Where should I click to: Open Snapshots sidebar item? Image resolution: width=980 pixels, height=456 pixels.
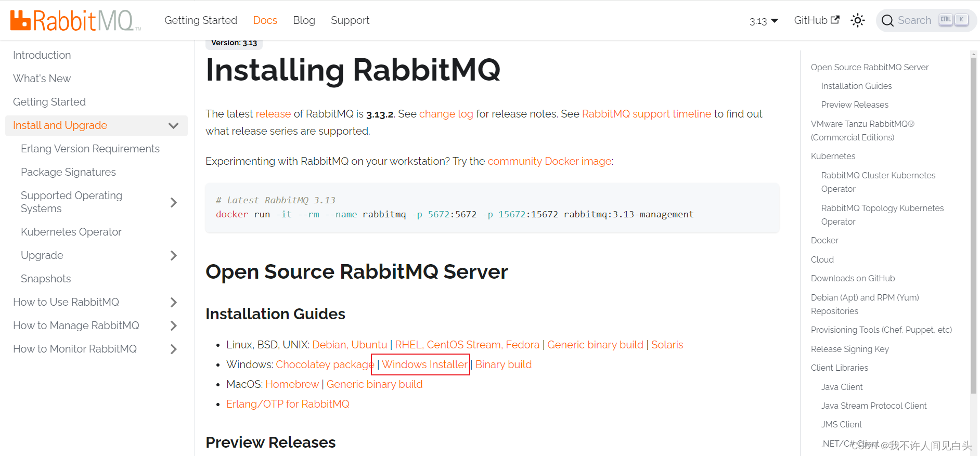tap(46, 279)
